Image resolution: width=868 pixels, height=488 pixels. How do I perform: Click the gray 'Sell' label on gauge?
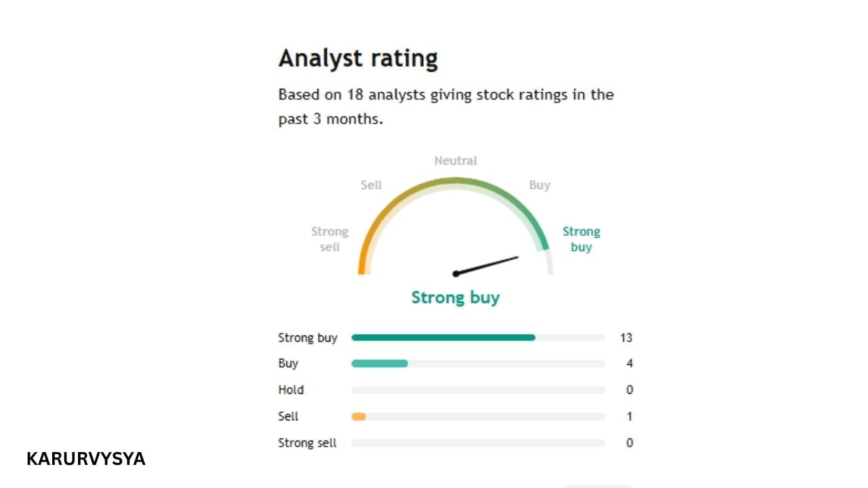[x=371, y=185]
